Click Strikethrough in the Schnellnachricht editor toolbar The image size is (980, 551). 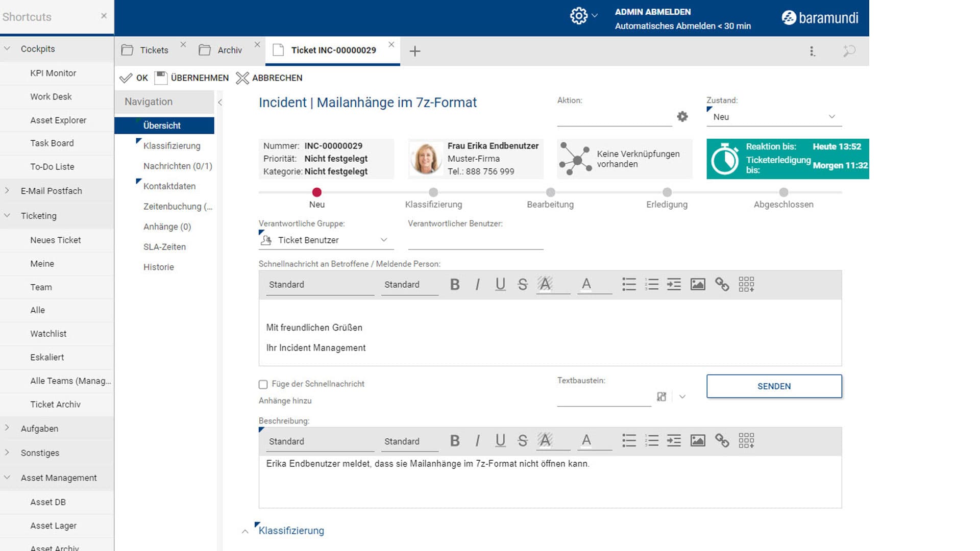[x=522, y=285]
